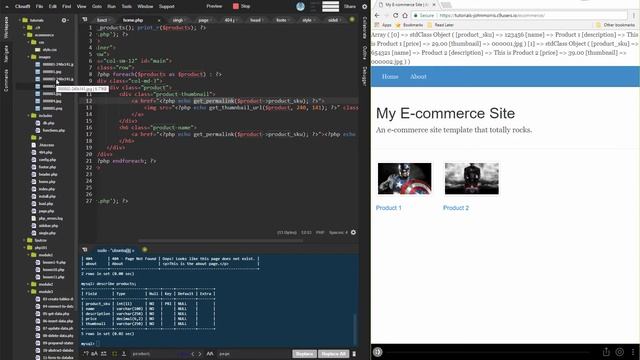Click green new-tab plus icon in editor

tap(352, 20)
